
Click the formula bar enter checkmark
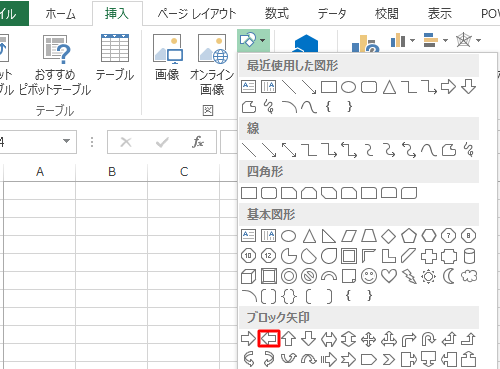162,142
